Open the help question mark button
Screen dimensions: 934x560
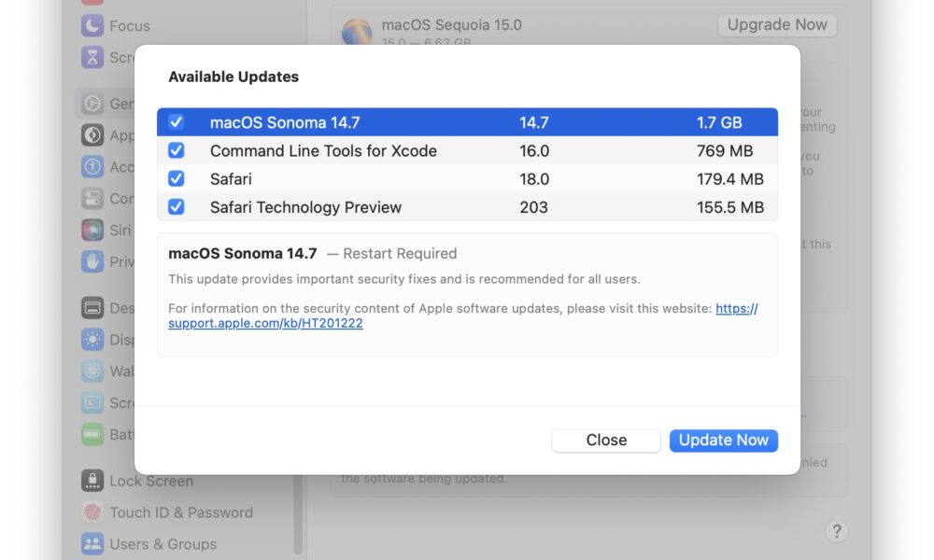point(836,531)
